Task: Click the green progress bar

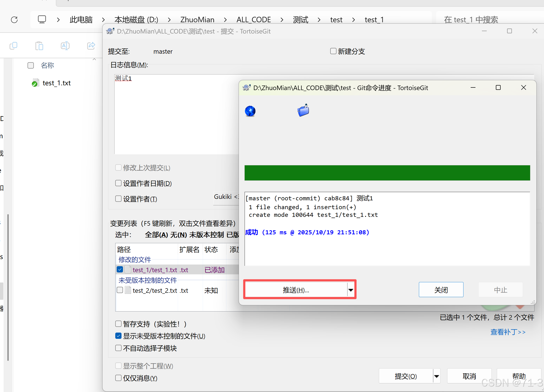Action: tap(387, 173)
